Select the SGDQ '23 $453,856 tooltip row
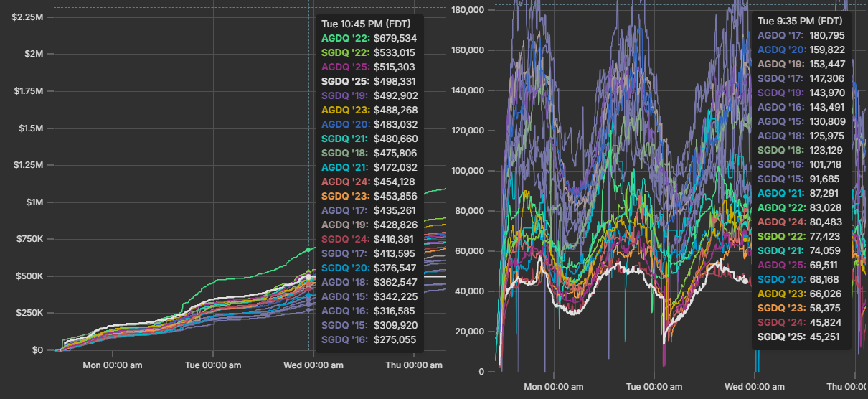 point(369,196)
